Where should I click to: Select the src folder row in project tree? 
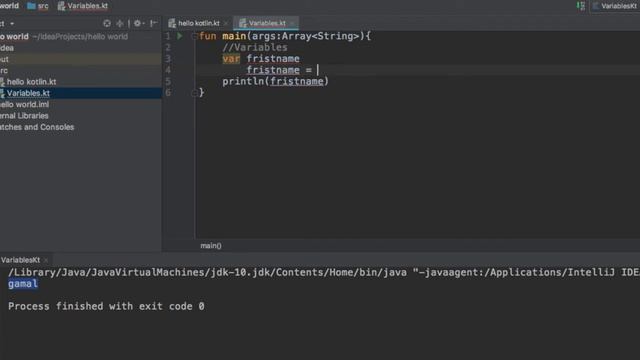click(x=80, y=71)
